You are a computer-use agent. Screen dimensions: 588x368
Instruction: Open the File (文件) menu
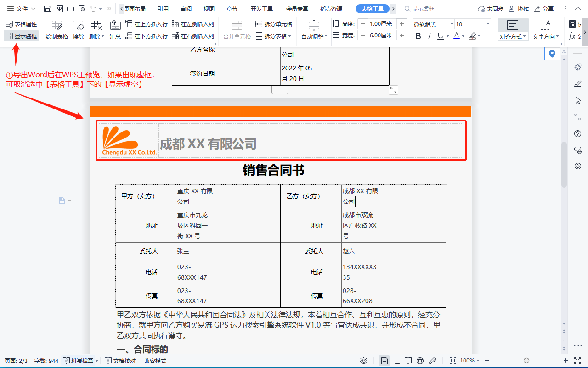pos(21,9)
